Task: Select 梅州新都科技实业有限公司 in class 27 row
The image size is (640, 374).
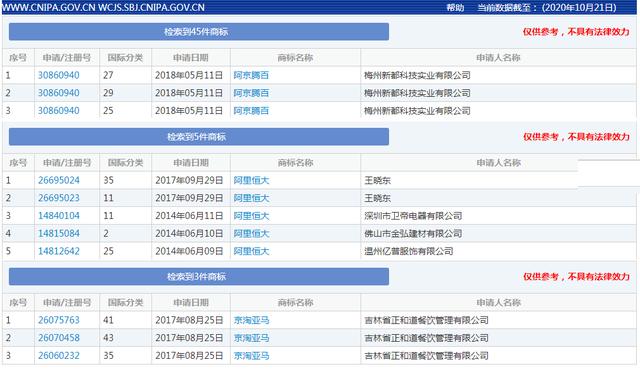Action: 417,76
